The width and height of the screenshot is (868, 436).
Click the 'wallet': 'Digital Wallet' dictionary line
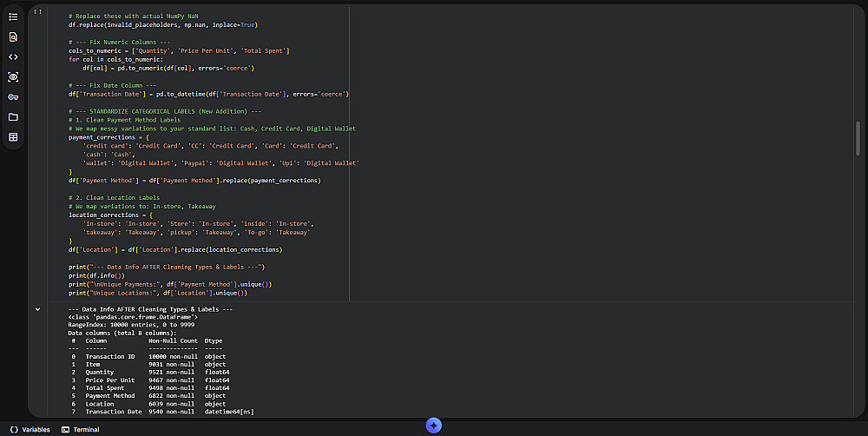220,163
